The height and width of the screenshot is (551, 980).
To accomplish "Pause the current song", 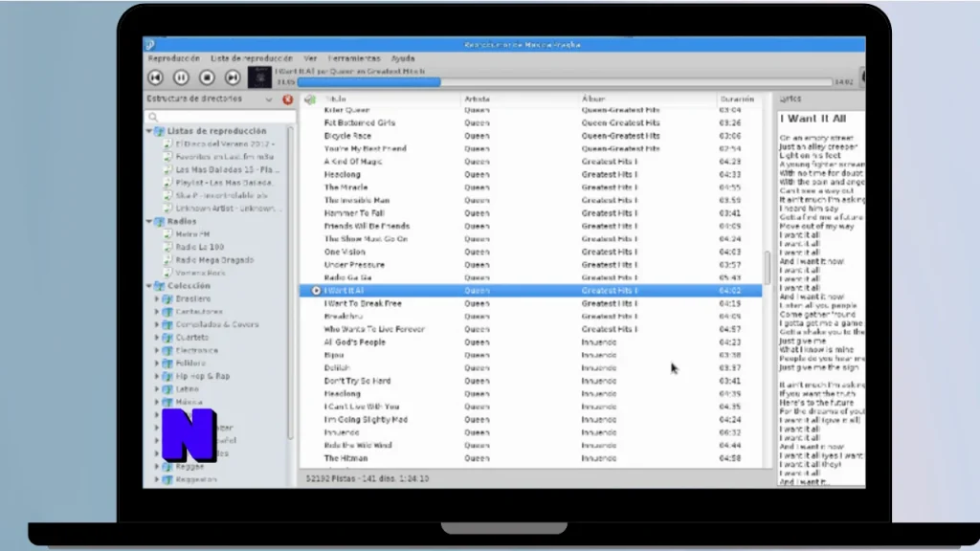I will pyautogui.click(x=181, y=77).
